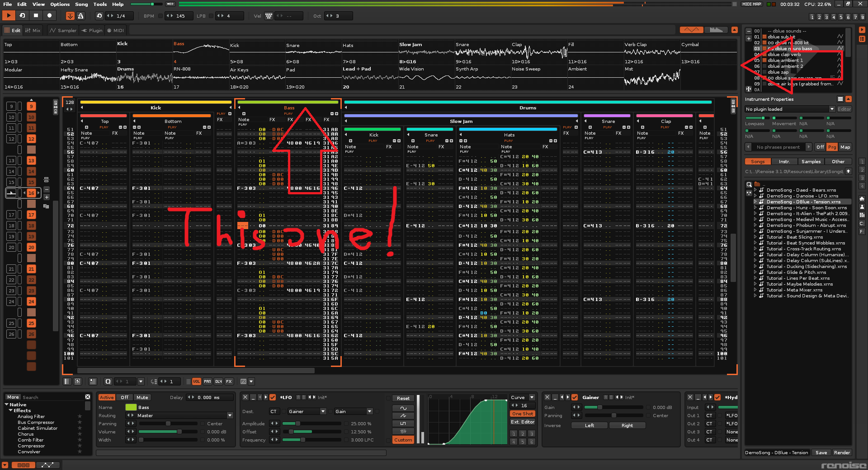Viewport: 868px width, 470px height.
Task: Open the Song menu
Action: (81, 4)
